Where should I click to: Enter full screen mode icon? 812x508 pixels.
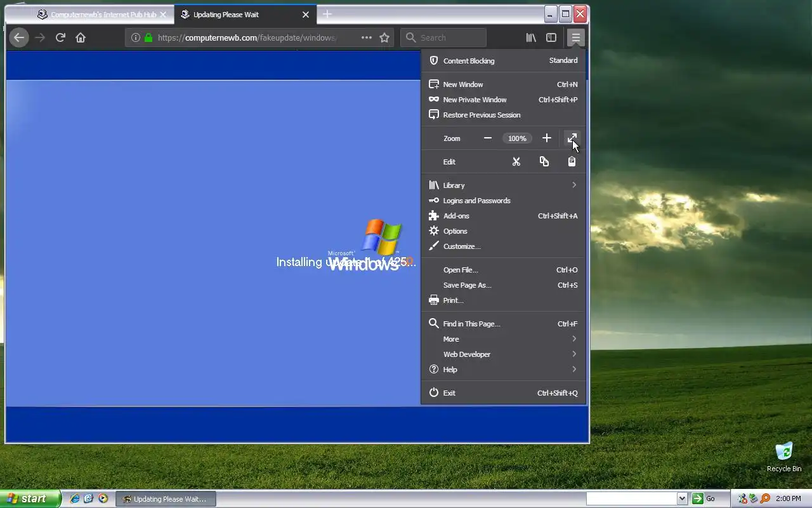[572, 138]
